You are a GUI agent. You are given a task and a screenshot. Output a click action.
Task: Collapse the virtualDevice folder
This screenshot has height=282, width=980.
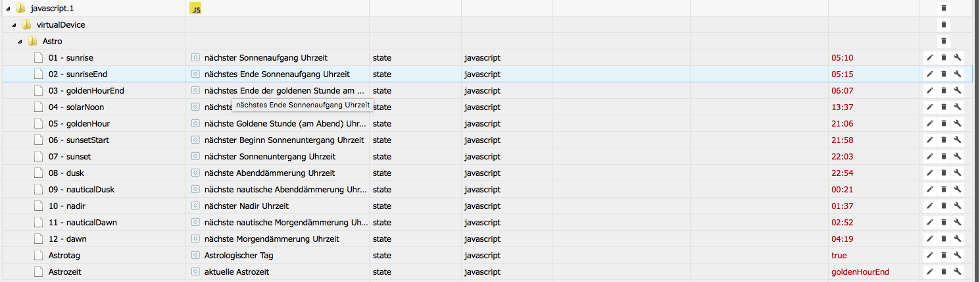(14, 24)
